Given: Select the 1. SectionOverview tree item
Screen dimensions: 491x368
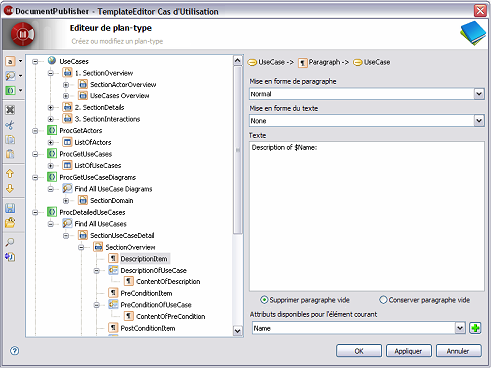Looking at the screenshot, I should tap(104, 73).
